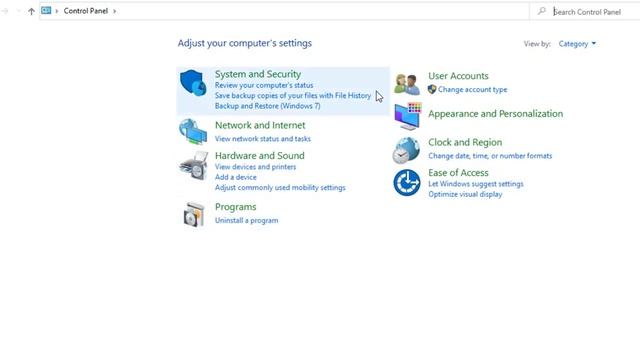Click 'Adjust your computer's settings' heading
The width and height of the screenshot is (640, 360).
[244, 43]
